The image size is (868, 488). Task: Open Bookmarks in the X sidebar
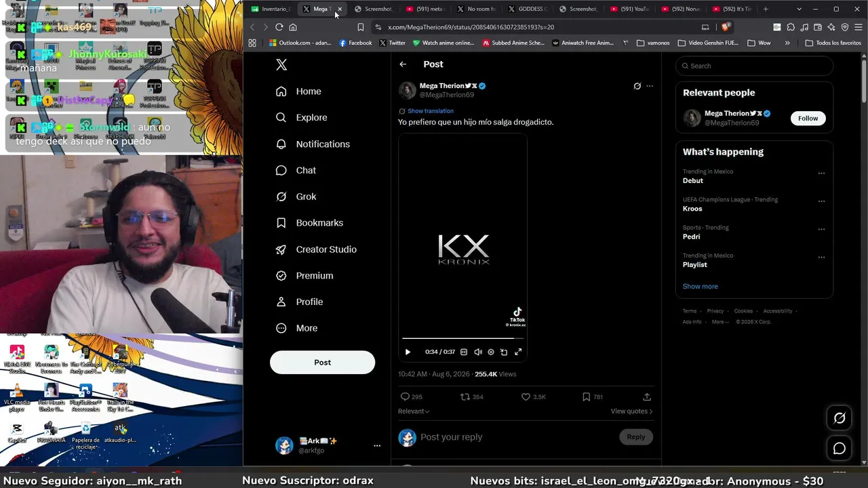[x=310, y=223]
